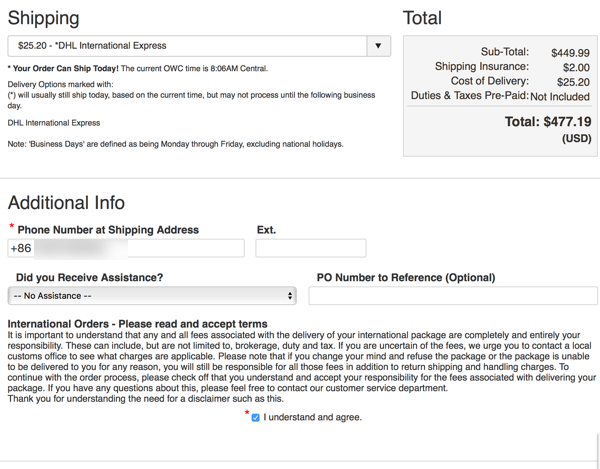The height and width of the screenshot is (469, 600).
Task: Click the Ext. label
Action: tap(266, 230)
